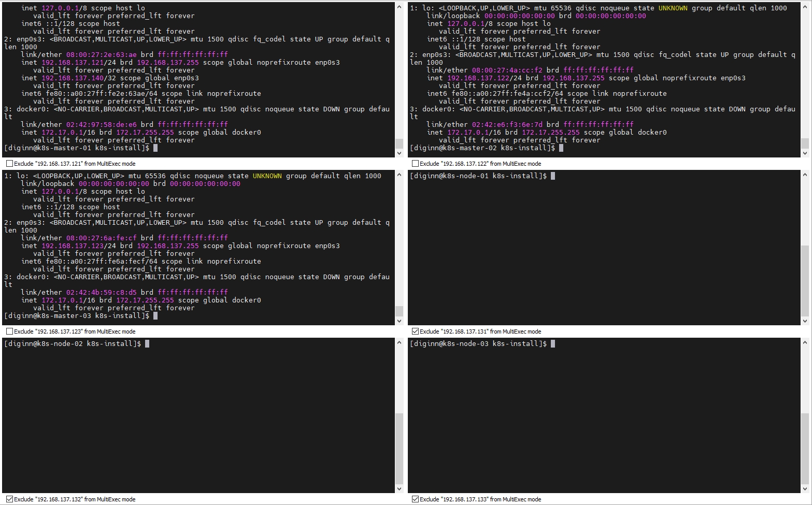Disable Exclude "192.168.137.133" from MultiExec mode
Viewport: 812px width, 505px height.
(415, 499)
